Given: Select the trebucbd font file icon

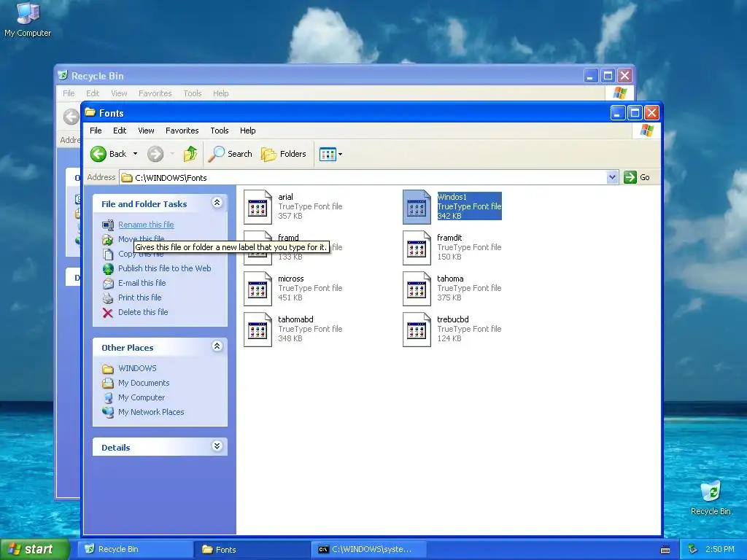Looking at the screenshot, I should [x=417, y=330].
